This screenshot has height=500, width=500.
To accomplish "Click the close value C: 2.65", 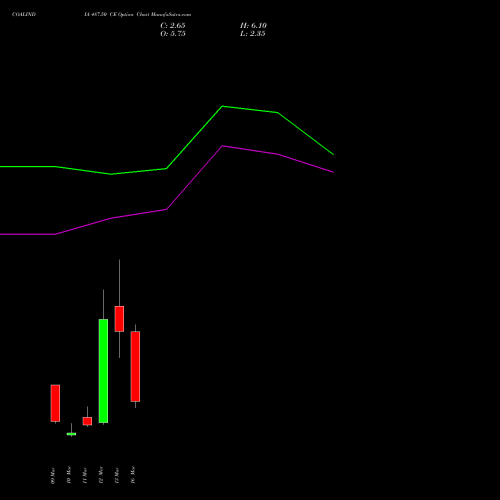I will [x=173, y=26].
